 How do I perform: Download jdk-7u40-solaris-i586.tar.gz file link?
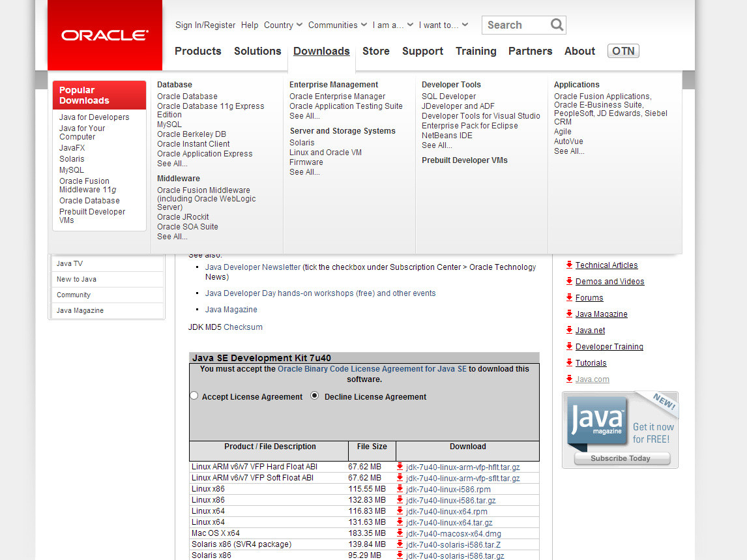[x=455, y=555]
